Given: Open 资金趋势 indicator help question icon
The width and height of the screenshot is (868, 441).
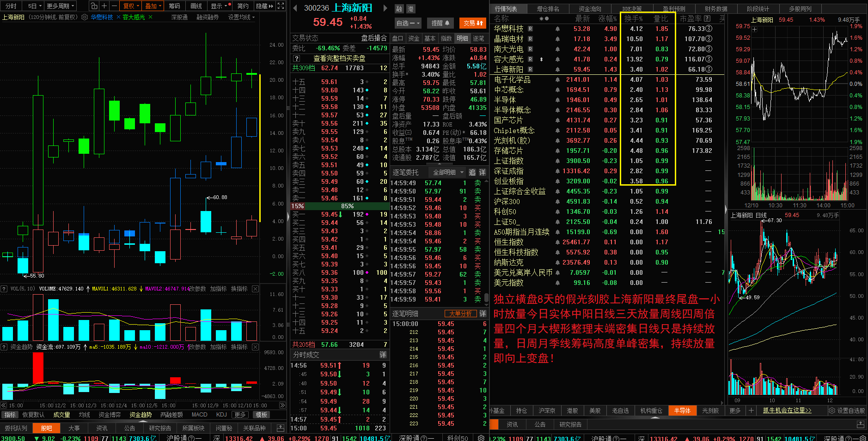Looking at the screenshot, I should pos(4,347).
